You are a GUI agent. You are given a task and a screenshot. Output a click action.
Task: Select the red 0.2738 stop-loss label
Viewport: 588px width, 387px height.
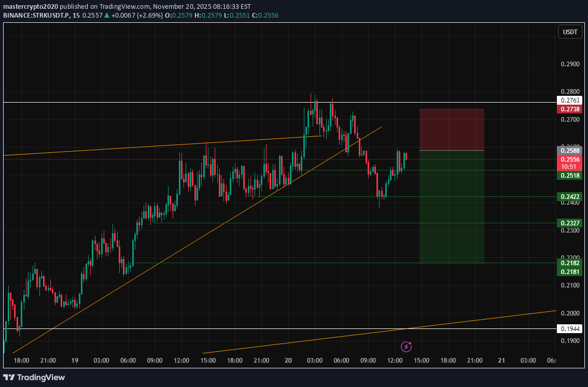(569, 109)
